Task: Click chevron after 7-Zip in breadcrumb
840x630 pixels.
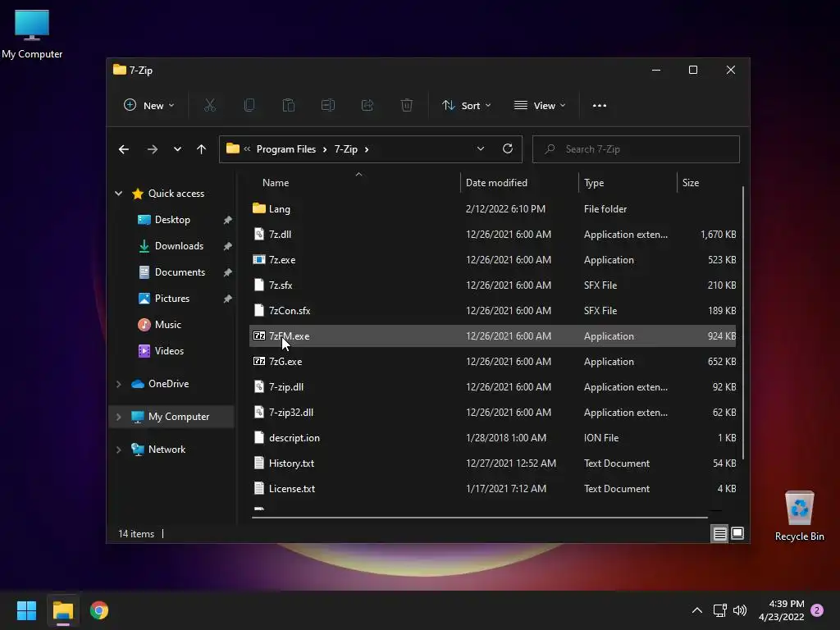Action: 367,149
